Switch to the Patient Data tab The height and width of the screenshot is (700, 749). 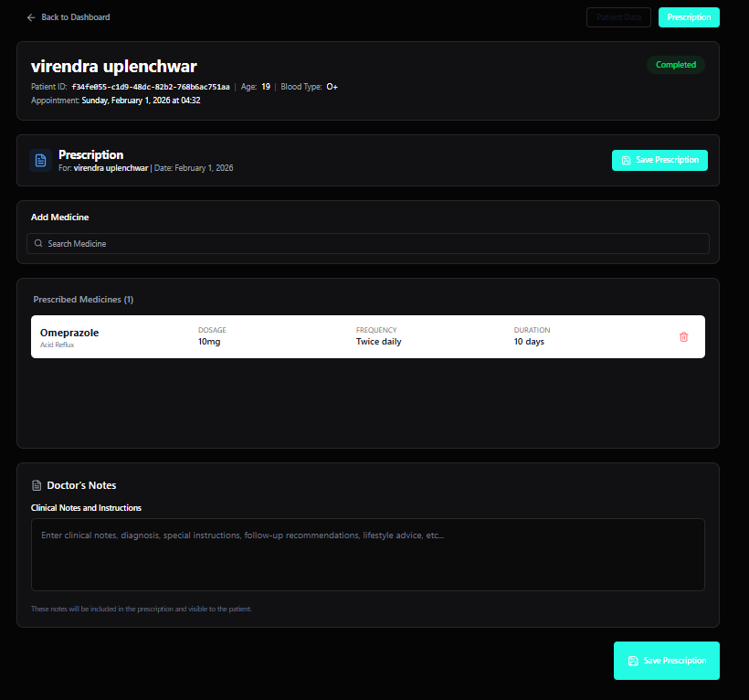(x=618, y=17)
